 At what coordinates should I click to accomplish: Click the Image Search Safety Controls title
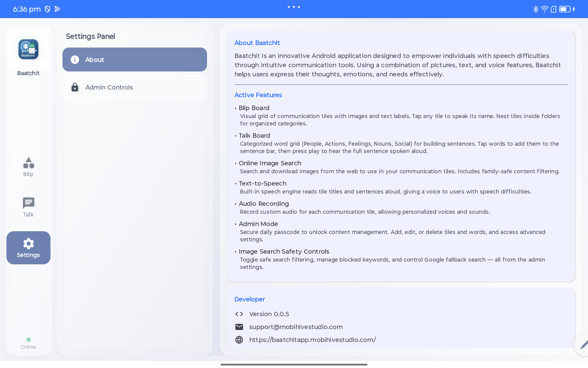point(284,251)
